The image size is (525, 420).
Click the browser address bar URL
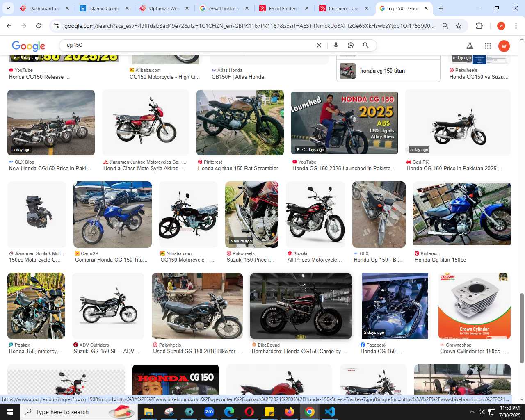pos(249,26)
